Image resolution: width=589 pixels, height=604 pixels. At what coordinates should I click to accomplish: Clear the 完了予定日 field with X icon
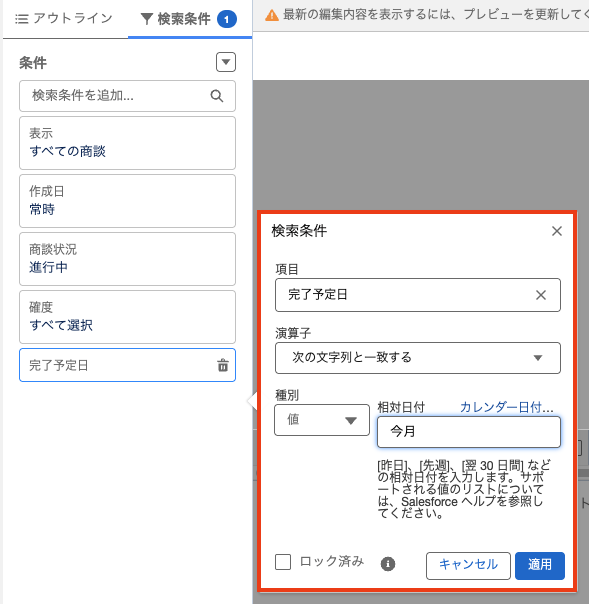[541, 295]
